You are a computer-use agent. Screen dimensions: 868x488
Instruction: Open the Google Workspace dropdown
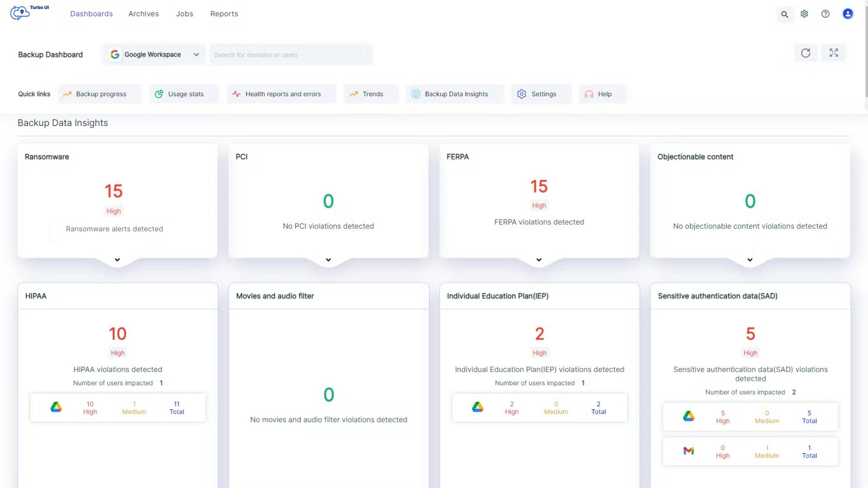[x=154, y=55]
